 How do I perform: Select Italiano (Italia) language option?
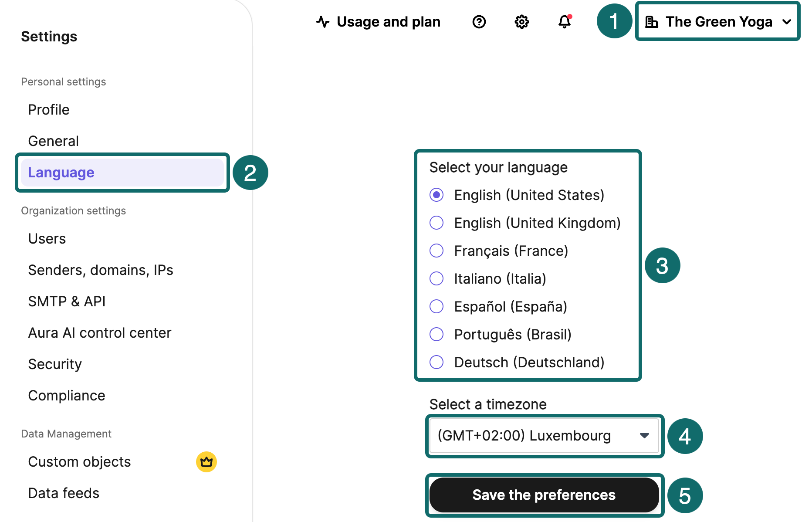pos(436,279)
